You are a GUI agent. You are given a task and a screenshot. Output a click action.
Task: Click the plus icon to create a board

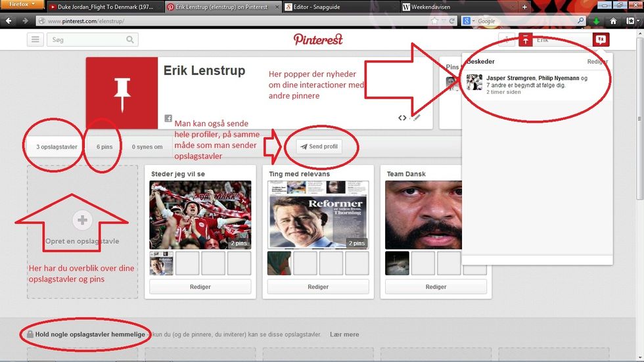(x=82, y=220)
